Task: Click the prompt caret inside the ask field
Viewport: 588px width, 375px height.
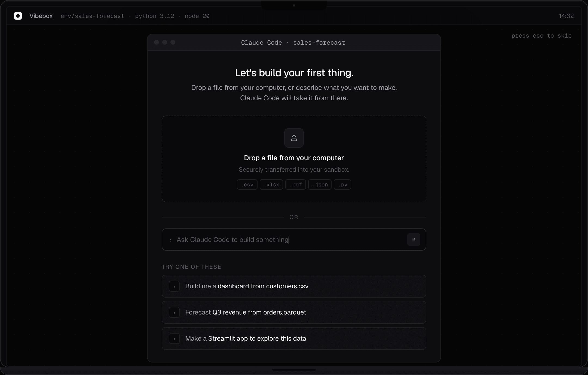Action: pos(171,240)
